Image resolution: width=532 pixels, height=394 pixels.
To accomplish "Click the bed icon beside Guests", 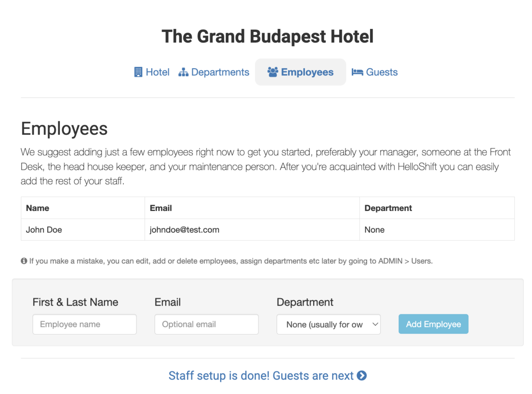I will 357,72.
